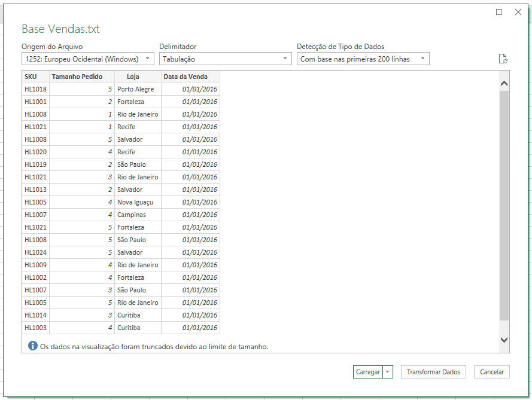Click the Transformar Dados button
This screenshot has height=400, width=532.
point(433,372)
